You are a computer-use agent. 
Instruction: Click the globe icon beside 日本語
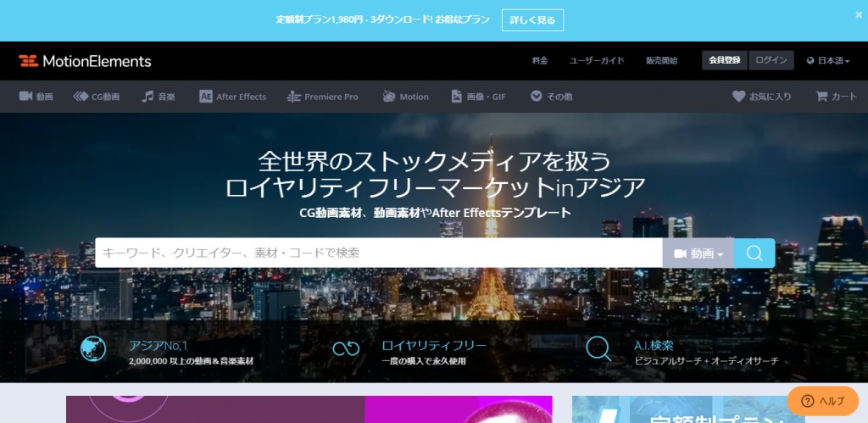pos(811,61)
